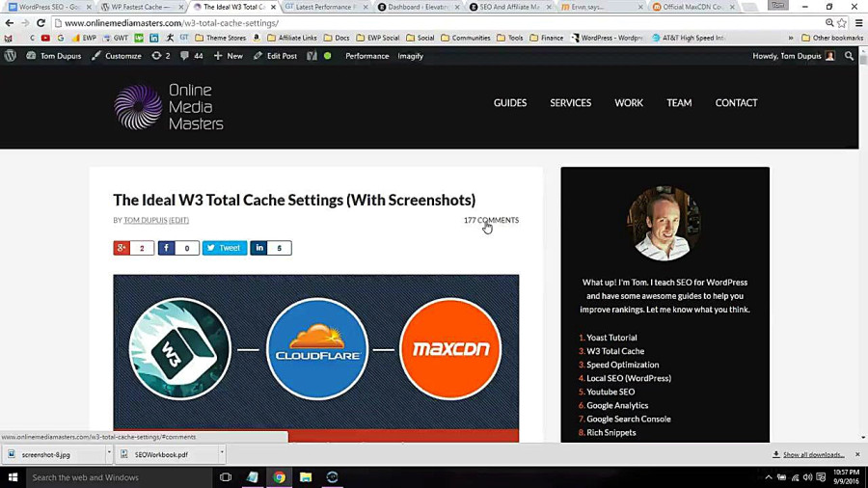Open the WordPress logo admin menu
868x488 pixels.
[11, 56]
